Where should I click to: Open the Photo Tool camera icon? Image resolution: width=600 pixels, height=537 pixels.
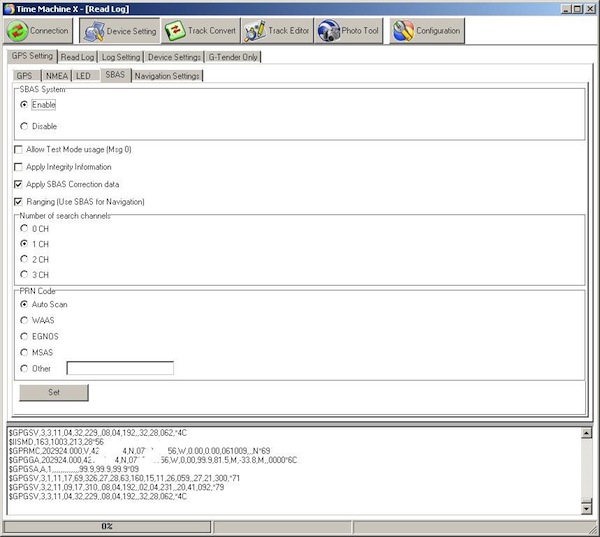tap(329, 31)
